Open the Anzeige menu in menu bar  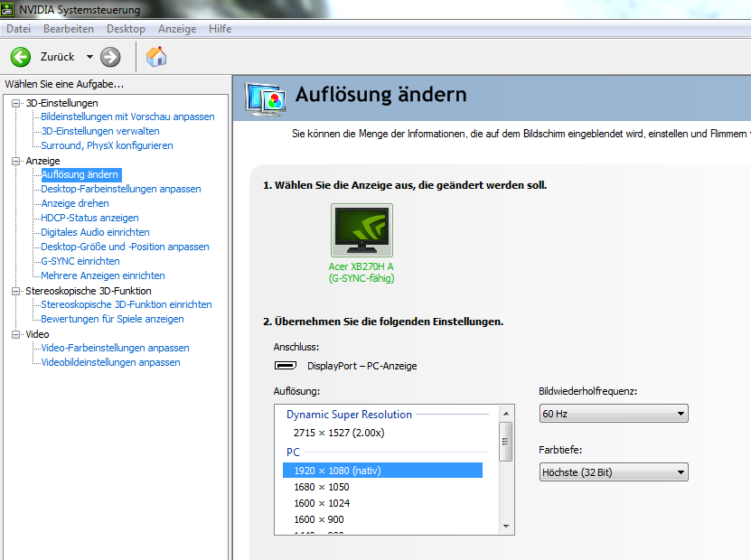[x=177, y=29]
